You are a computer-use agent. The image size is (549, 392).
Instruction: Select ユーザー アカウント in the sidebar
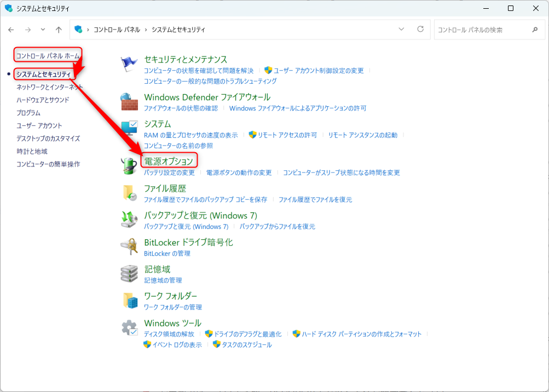click(39, 125)
